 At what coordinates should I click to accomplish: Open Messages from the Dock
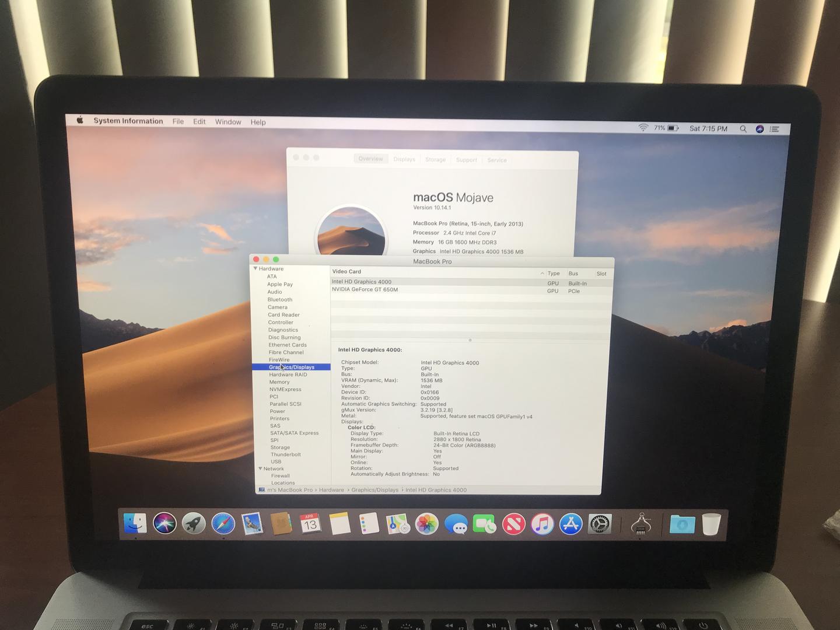tap(456, 524)
